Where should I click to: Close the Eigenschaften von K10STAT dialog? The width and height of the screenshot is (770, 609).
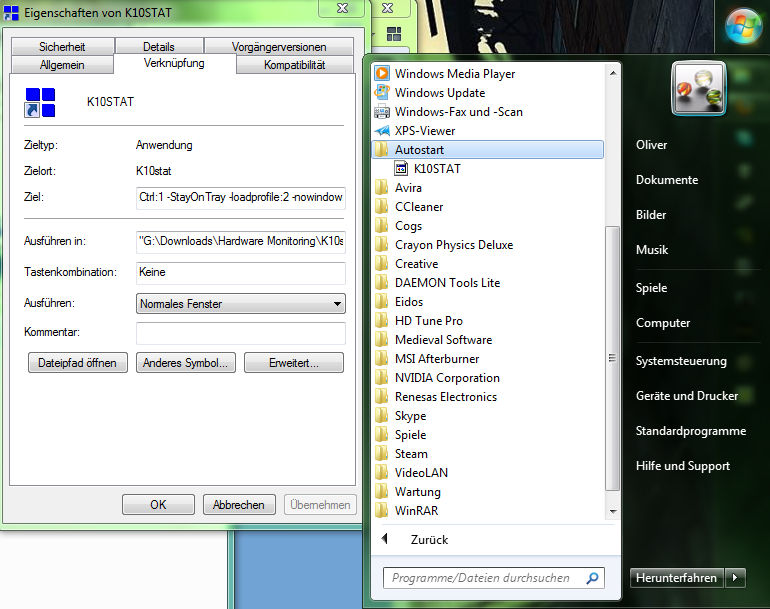coord(342,8)
